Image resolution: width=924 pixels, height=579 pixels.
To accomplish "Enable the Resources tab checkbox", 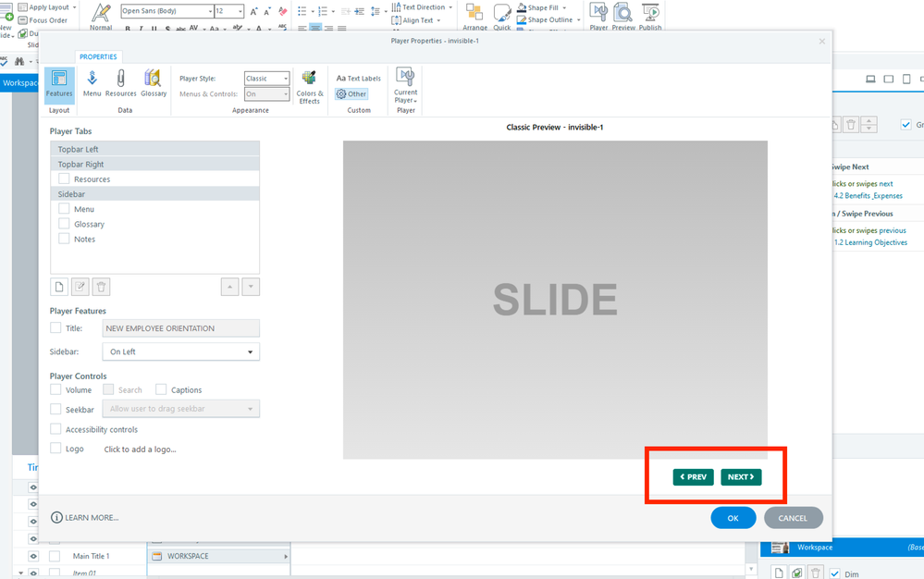I will tap(64, 179).
